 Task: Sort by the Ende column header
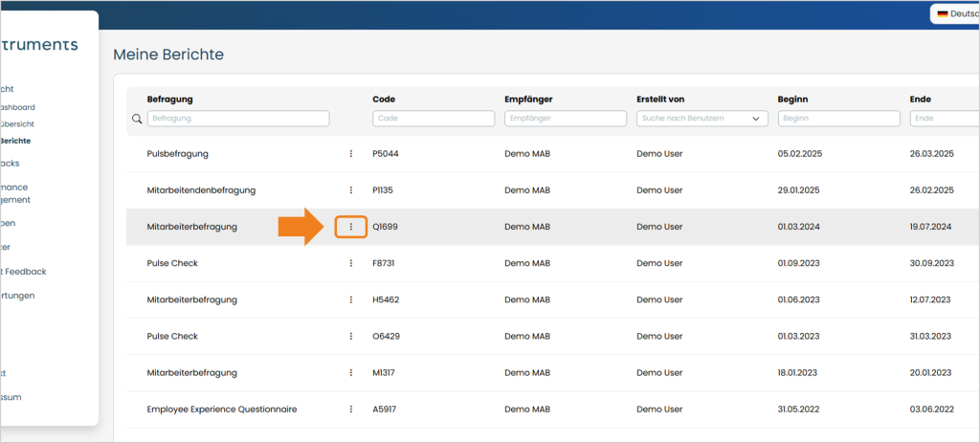click(x=921, y=99)
